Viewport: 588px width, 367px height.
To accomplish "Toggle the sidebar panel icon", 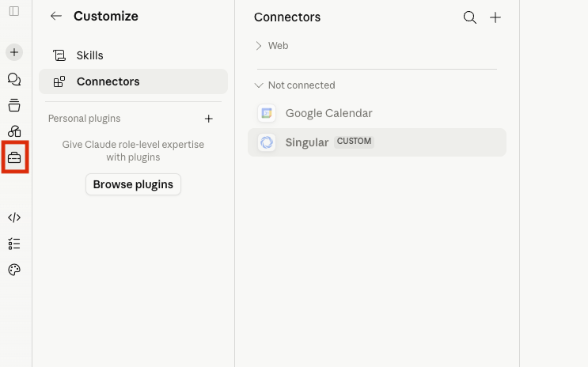I will pyautogui.click(x=14, y=11).
